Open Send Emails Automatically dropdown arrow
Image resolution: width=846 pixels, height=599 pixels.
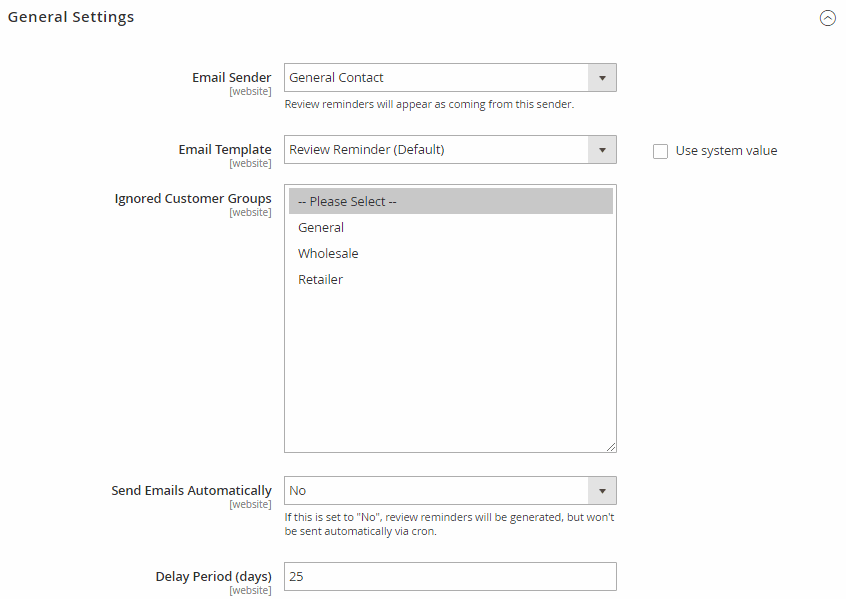pos(602,491)
